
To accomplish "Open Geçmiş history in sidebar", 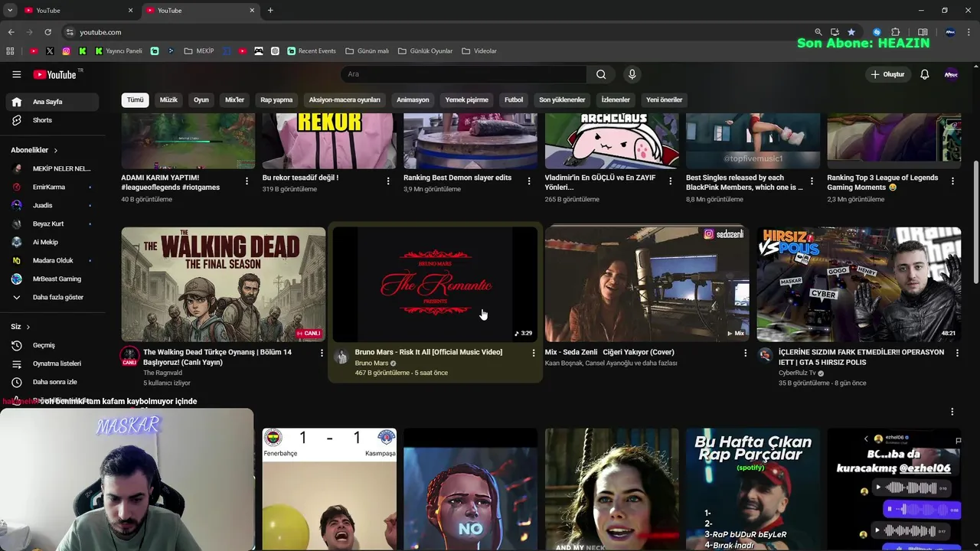I will click(x=51, y=345).
